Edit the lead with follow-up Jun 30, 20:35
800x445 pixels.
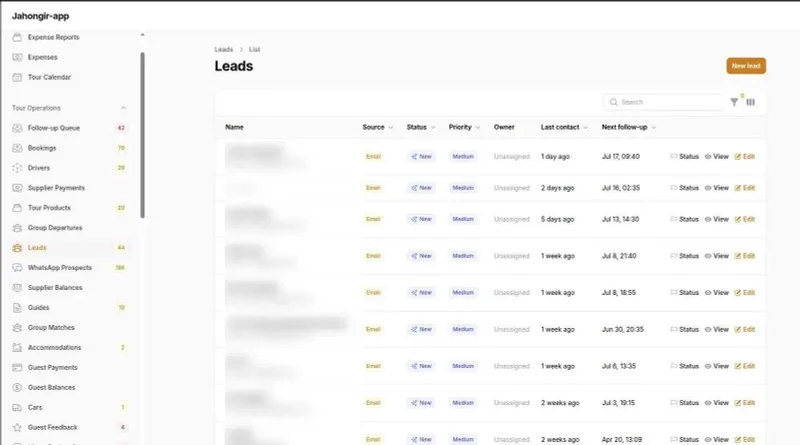(744, 329)
